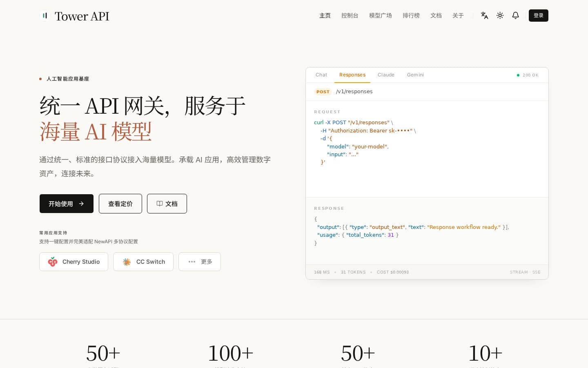The width and height of the screenshot is (588, 368).
Task: Select the Responses tab
Action: 352,75
